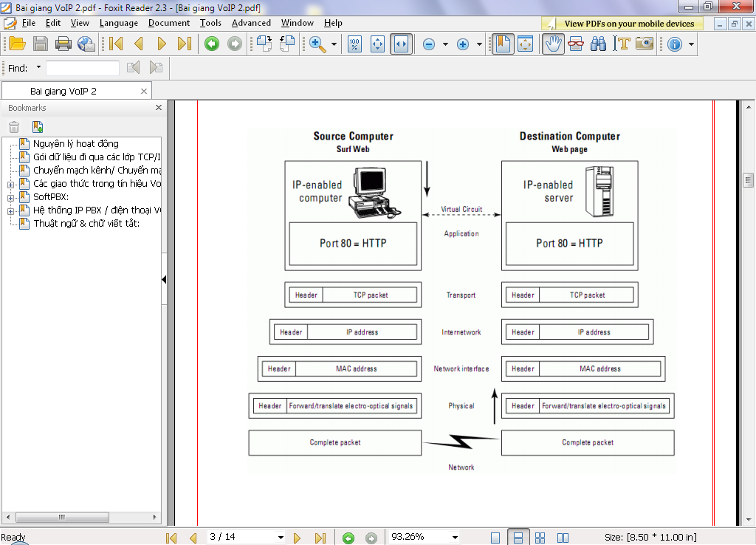The height and width of the screenshot is (545, 756).
Task: Jump to the last page in toolbar
Action: (x=185, y=44)
